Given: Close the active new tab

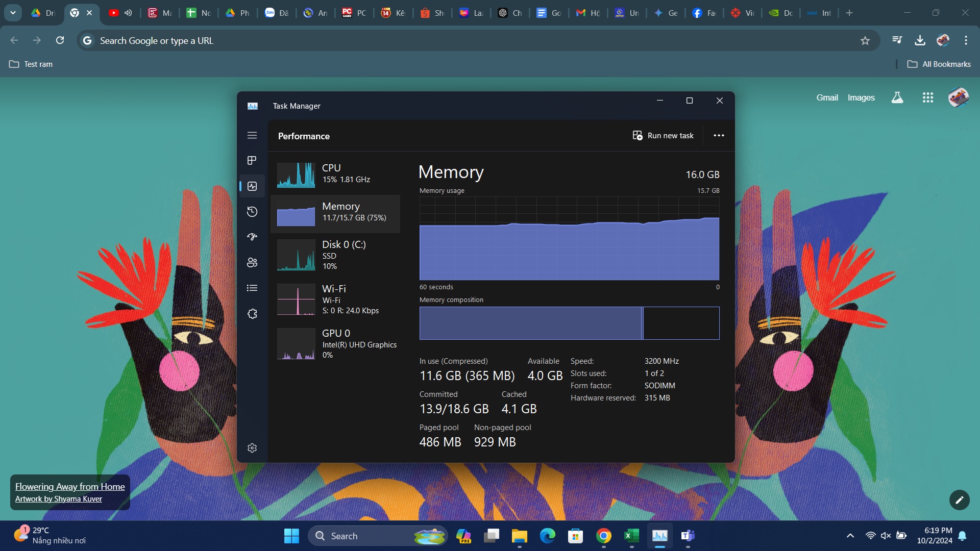Looking at the screenshot, I should pyautogui.click(x=89, y=13).
